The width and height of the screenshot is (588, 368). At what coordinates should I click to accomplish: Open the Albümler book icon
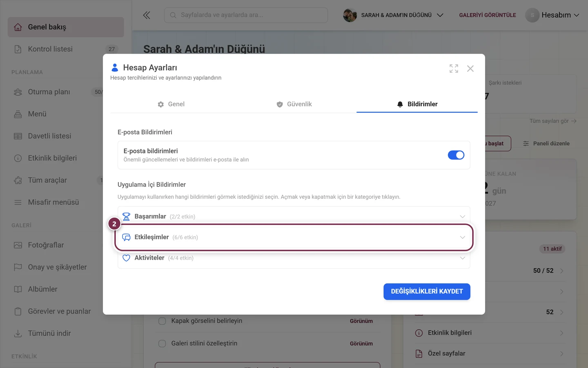[x=18, y=289]
